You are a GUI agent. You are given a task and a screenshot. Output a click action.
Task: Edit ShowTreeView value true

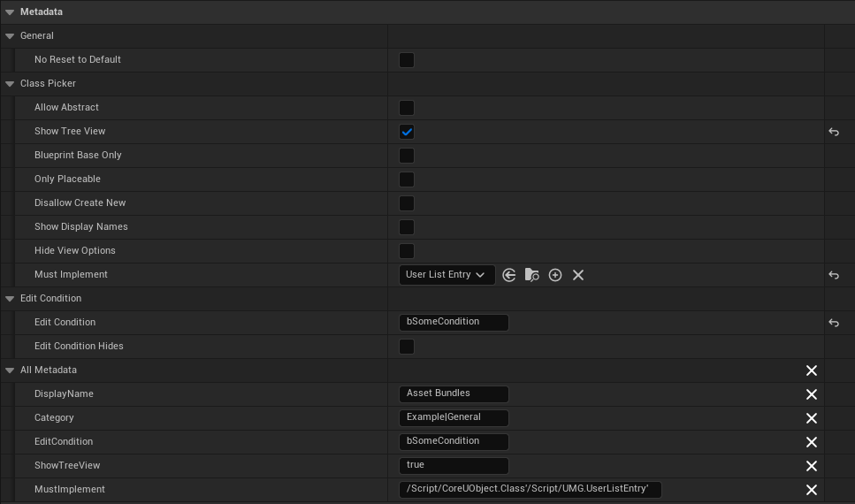[454, 466]
